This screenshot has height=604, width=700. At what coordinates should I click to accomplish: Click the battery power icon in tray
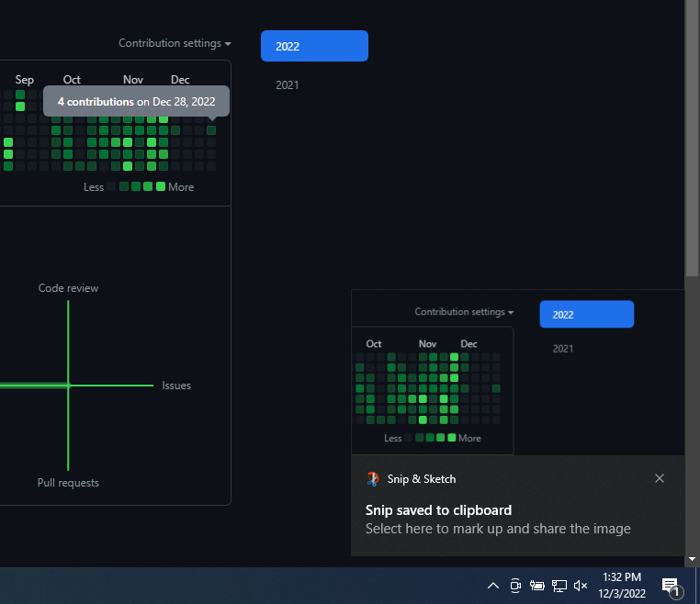click(x=537, y=586)
